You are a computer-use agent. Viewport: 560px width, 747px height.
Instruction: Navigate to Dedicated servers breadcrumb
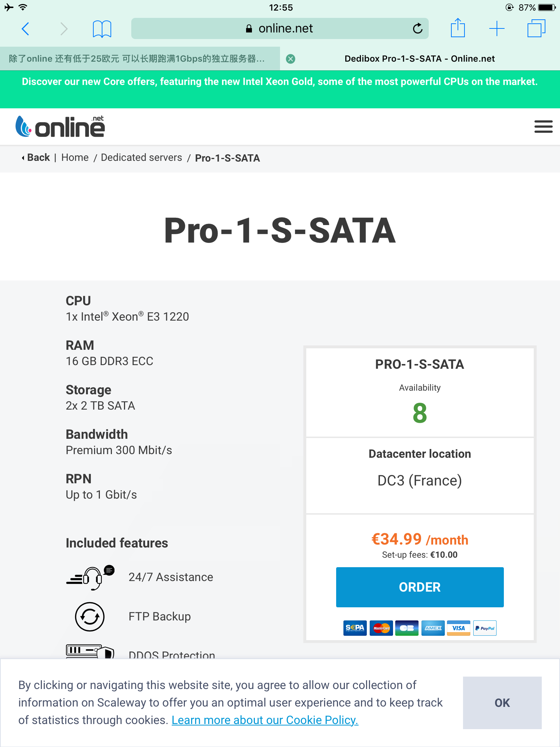141,158
